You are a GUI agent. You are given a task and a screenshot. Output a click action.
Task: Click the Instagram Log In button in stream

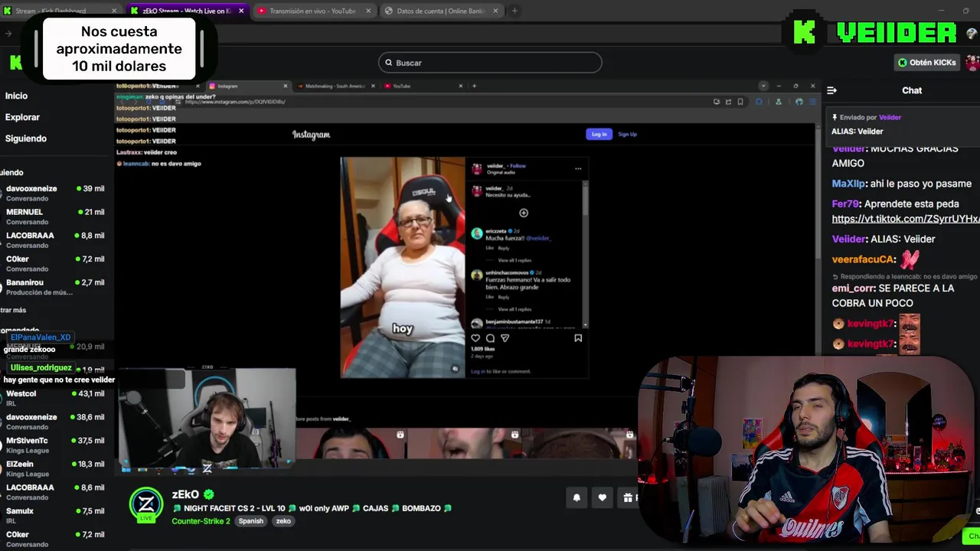(599, 134)
